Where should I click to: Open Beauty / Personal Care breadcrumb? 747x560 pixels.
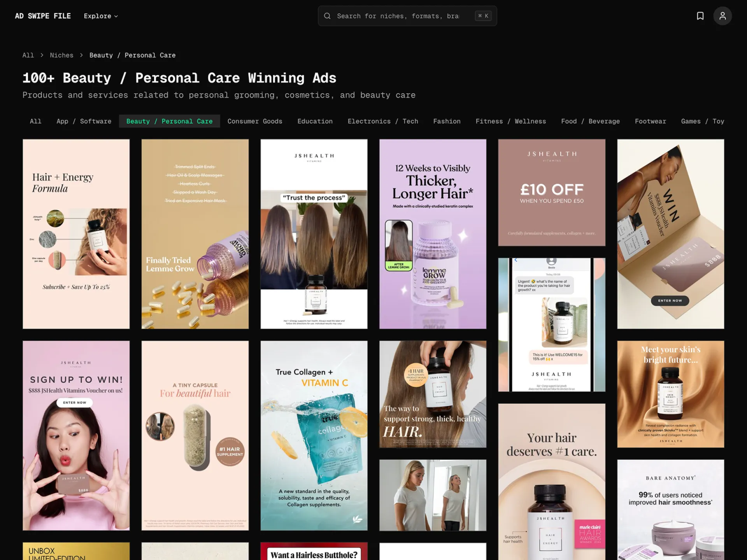coord(132,55)
